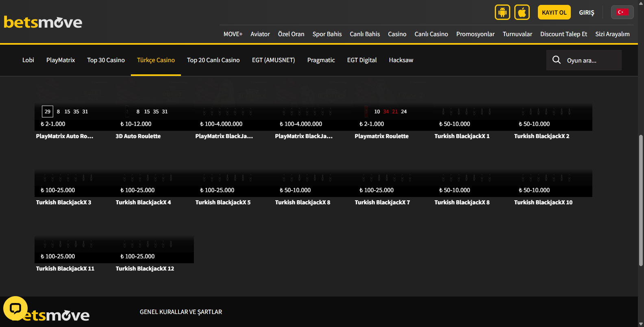Image resolution: width=644 pixels, height=327 pixels.
Task: Switch to the Türkçe Casino tab
Action: coord(156,60)
